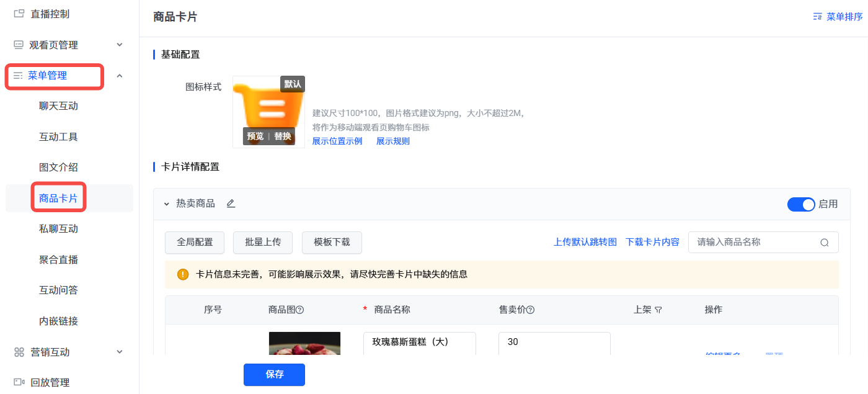Image resolution: width=868 pixels, height=394 pixels.
Task: Click the 商品名称 column header
Action: (x=392, y=310)
